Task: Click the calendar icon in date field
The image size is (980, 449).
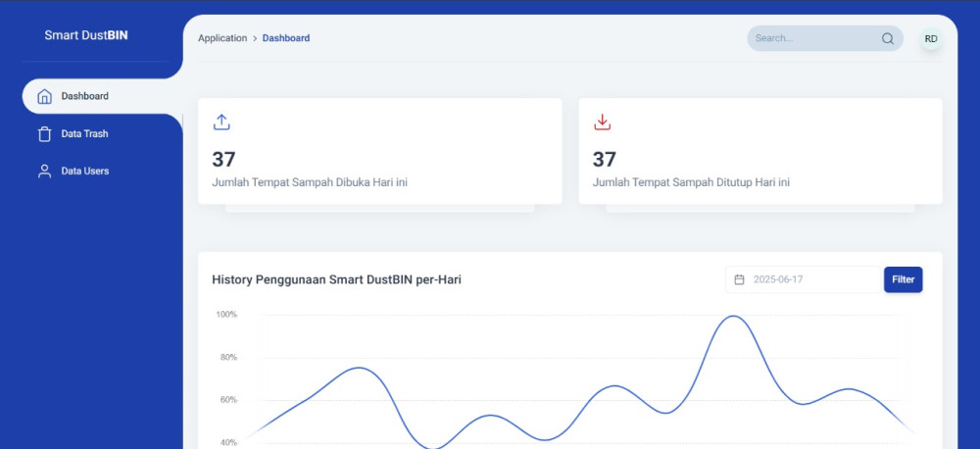Action: click(x=739, y=279)
